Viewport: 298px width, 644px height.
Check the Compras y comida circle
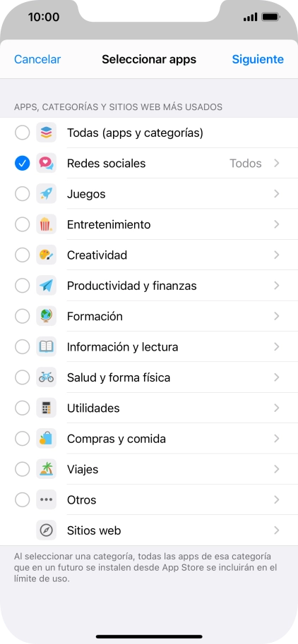(x=22, y=439)
